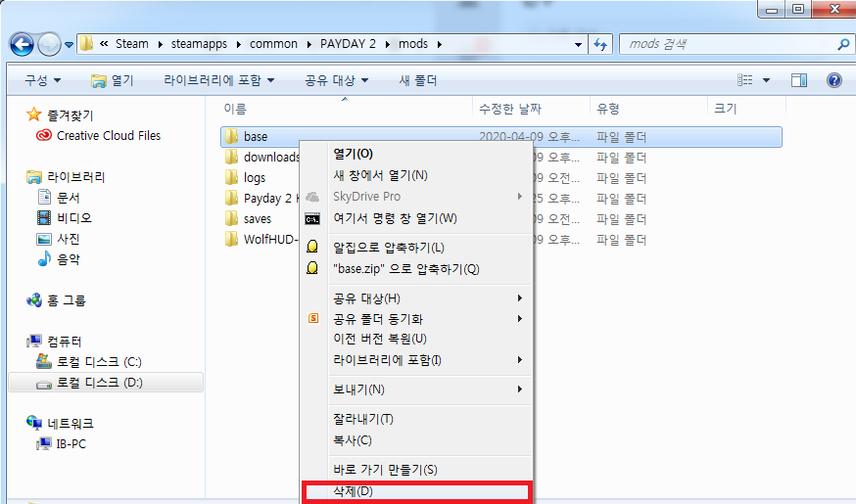The height and width of the screenshot is (504, 856).
Task: Open the 공유 대상 toolbar dropdown
Action: [x=336, y=80]
